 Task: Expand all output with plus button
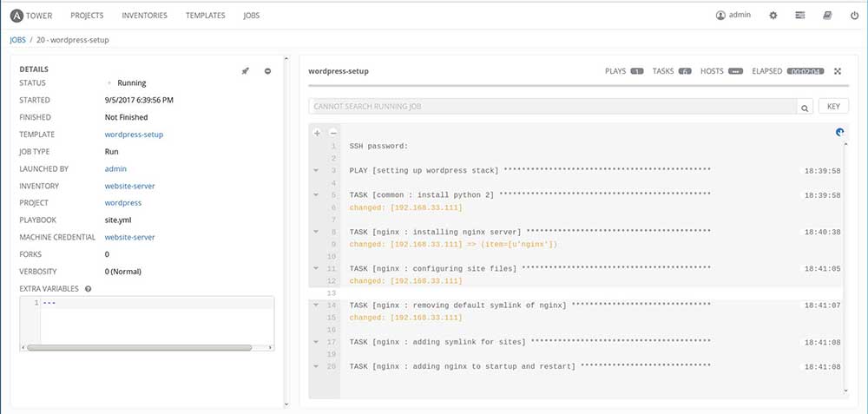317,133
